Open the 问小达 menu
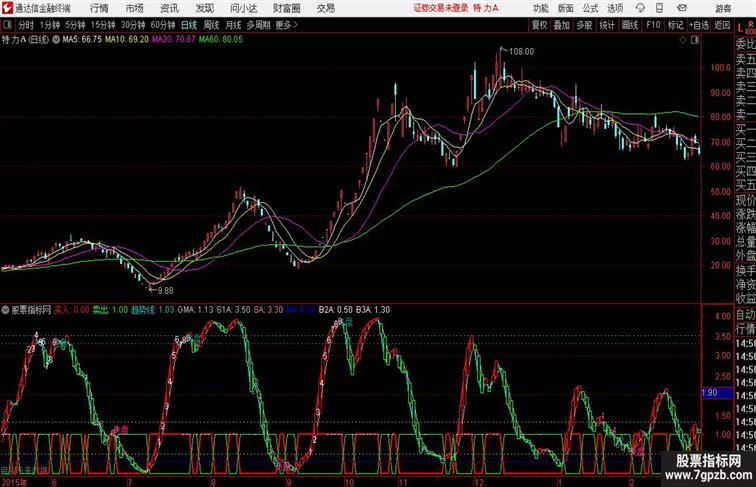Image resolution: width=756 pixels, height=487 pixels. tap(243, 8)
